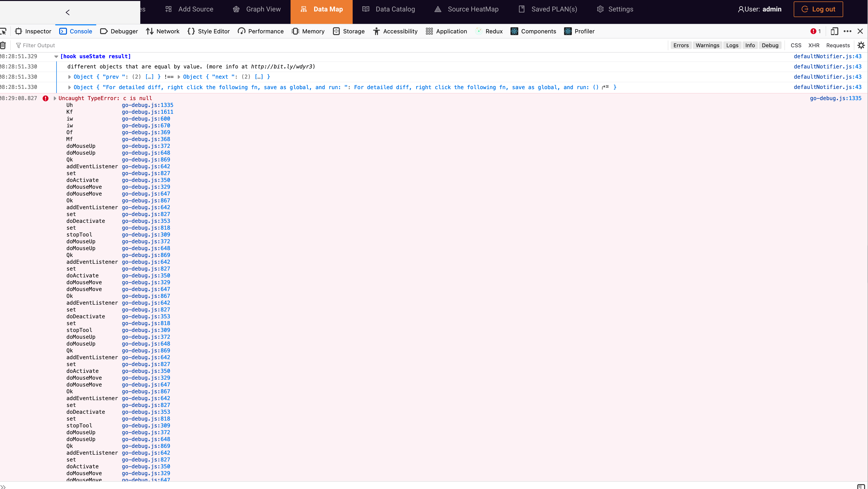Open go-debug.js:1611 source link
Screen dimensions: 868x489
147,112
